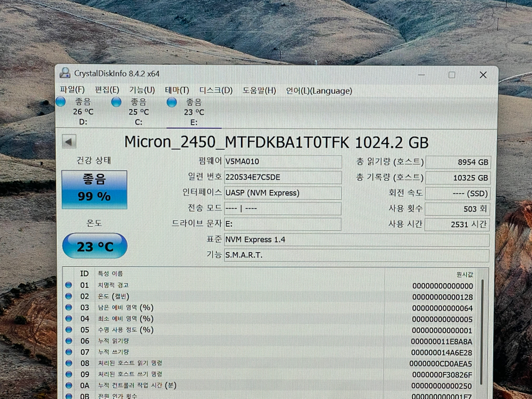Open the 언어(L)(Language) menu

tap(319, 90)
